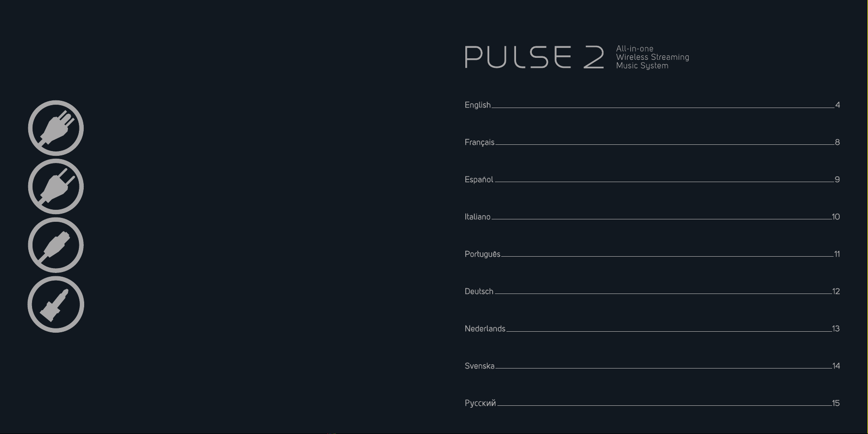868x434 pixels.
Task: Select the Ethernet cable connector icon
Action: (56, 245)
